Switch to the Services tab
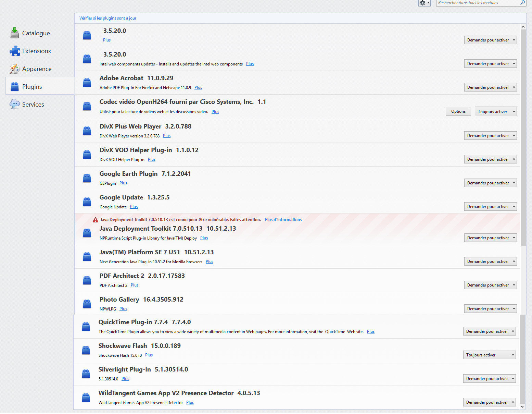Viewport: 532px width, 414px height. [40, 105]
